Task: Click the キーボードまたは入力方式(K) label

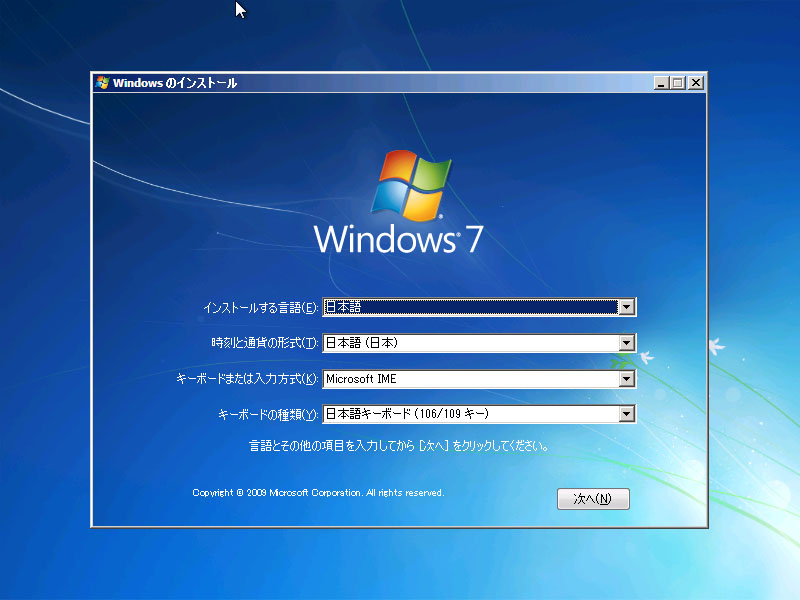Action: 246,379
